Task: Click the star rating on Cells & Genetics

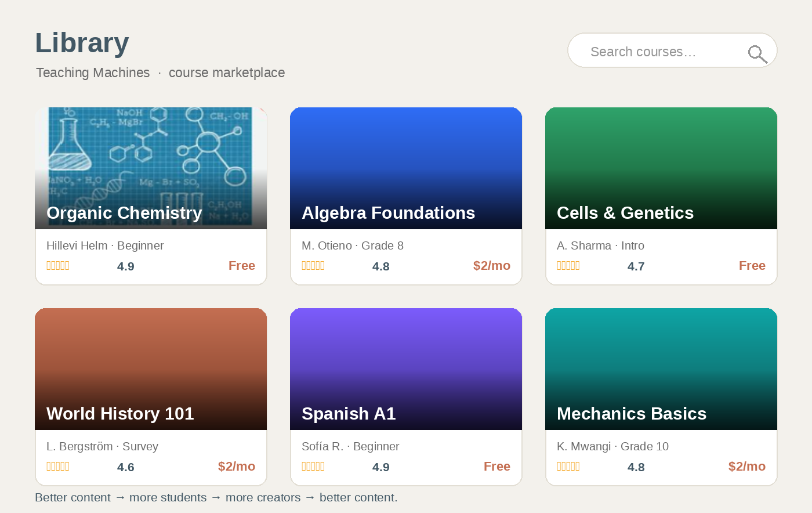Action: pos(568,266)
